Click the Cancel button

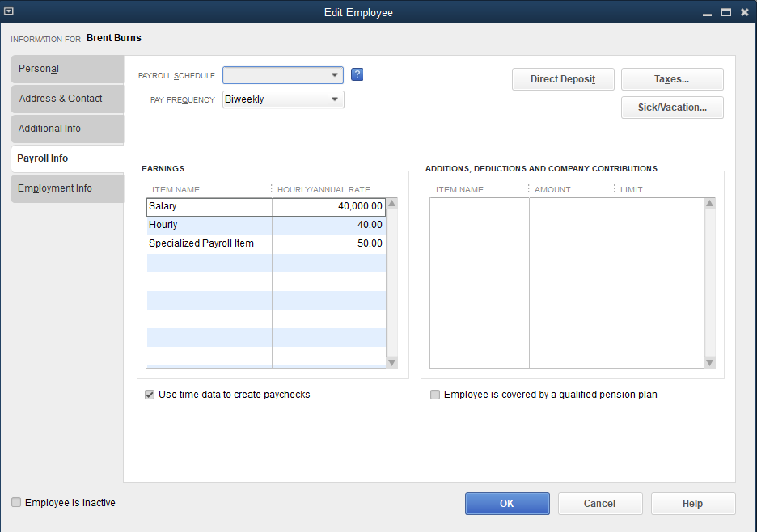(600, 504)
